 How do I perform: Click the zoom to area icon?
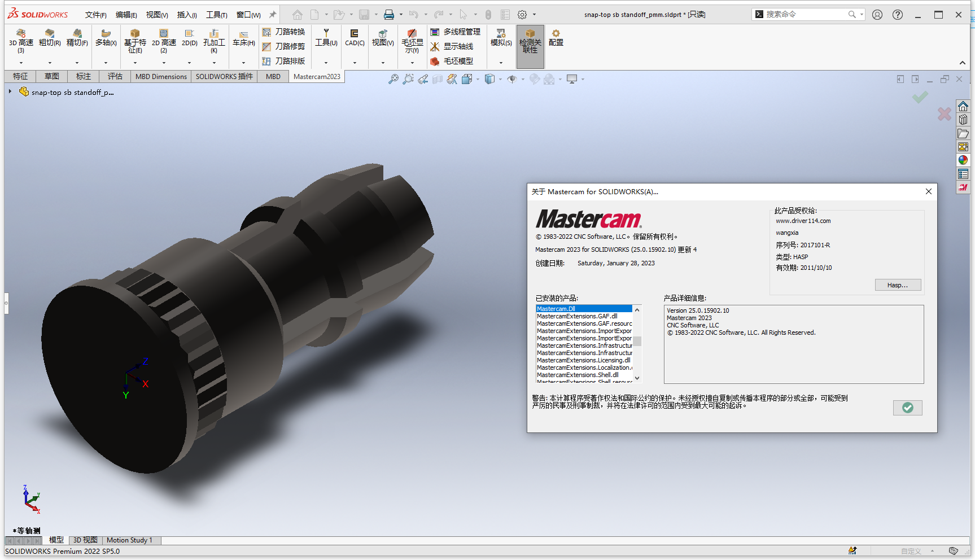click(x=408, y=80)
